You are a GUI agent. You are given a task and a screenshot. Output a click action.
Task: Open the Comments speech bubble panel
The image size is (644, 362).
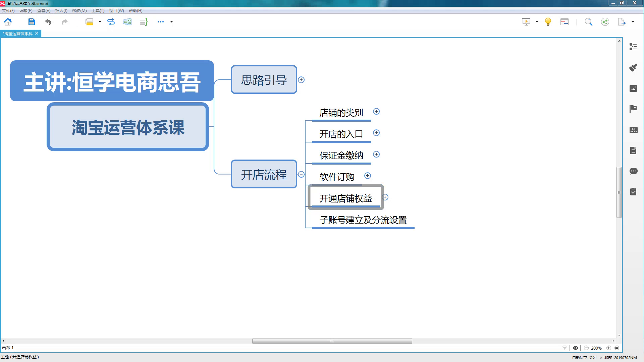point(633,171)
